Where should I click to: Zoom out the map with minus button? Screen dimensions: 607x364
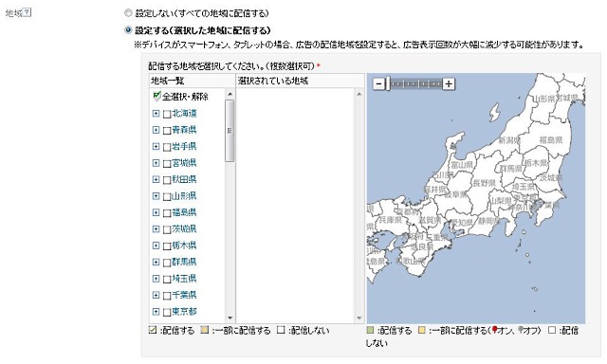(379, 83)
